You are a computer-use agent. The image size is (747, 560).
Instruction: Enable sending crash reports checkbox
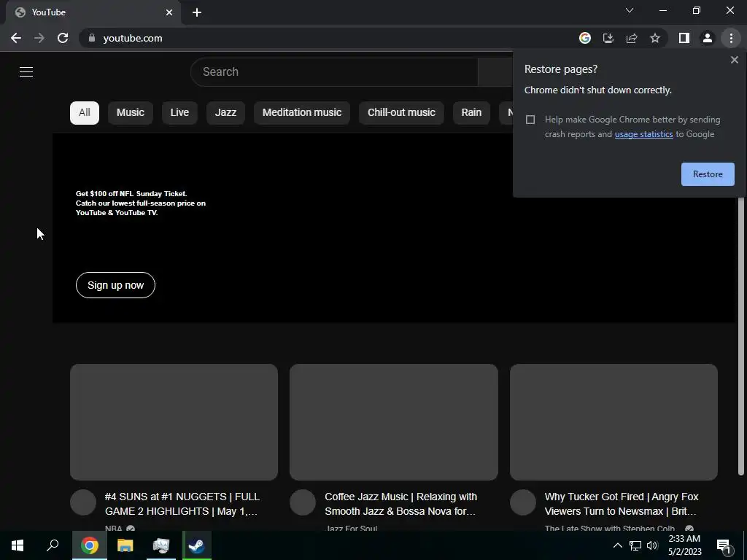tap(530, 120)
